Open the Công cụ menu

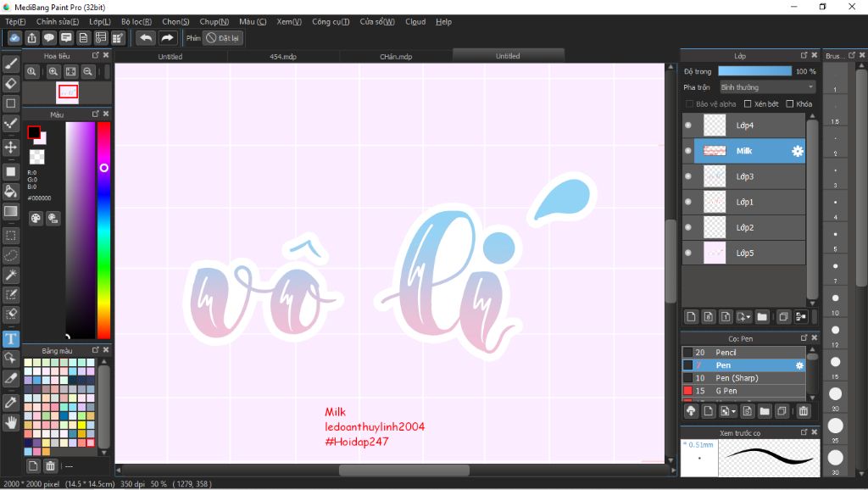pyautogui.click(x=331, y=21)
